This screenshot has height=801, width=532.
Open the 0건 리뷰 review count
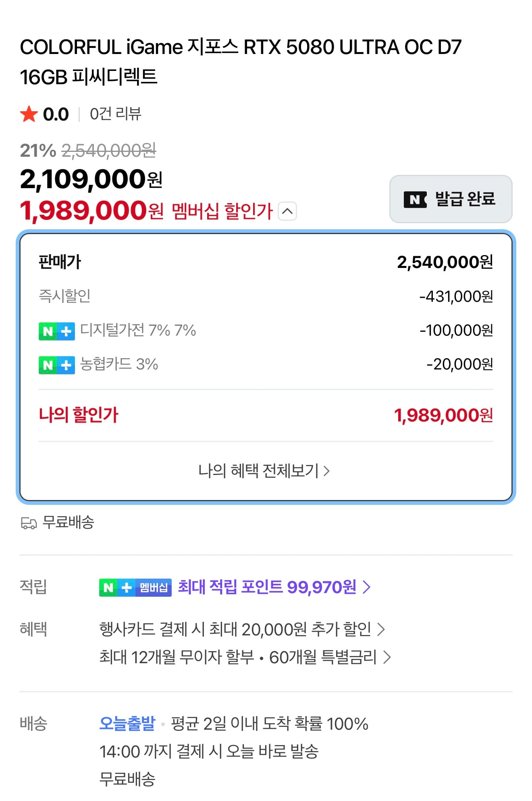[x=115, y=114]
